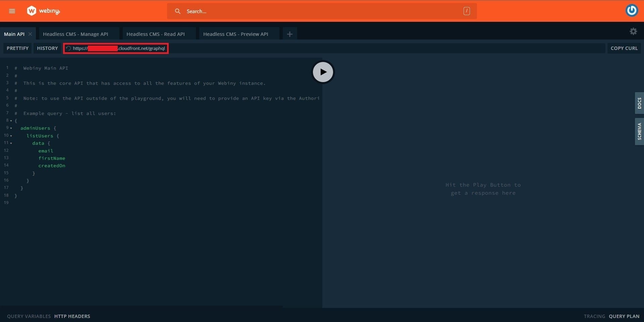Open the hamburger navigation menu
The image size is (644, 322).
click(12, 11)
